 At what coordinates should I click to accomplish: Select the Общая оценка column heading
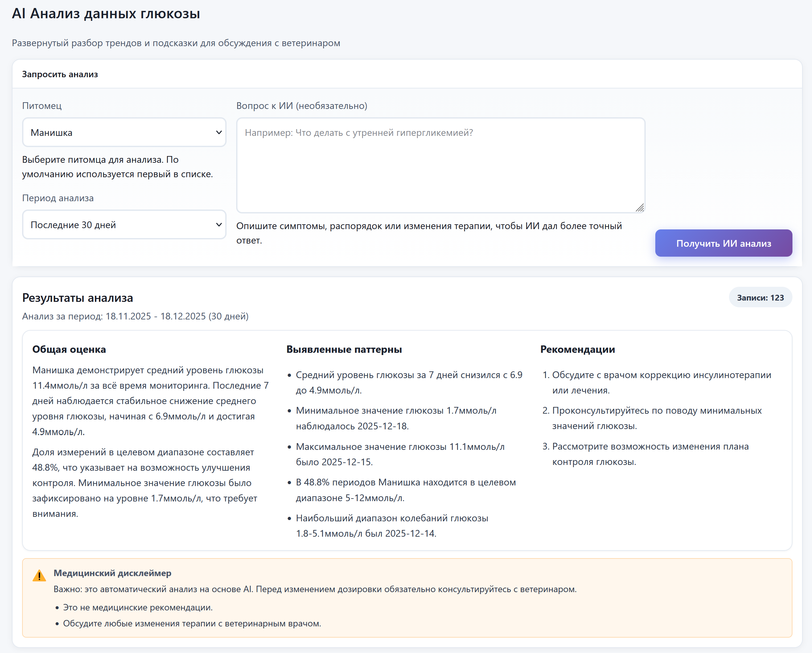pyautogui.click(x=69, y=349)
